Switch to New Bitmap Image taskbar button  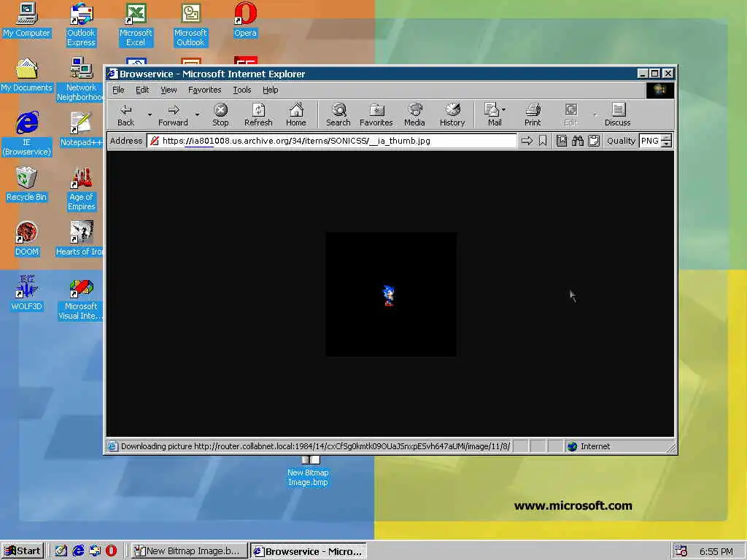(189, 551)
